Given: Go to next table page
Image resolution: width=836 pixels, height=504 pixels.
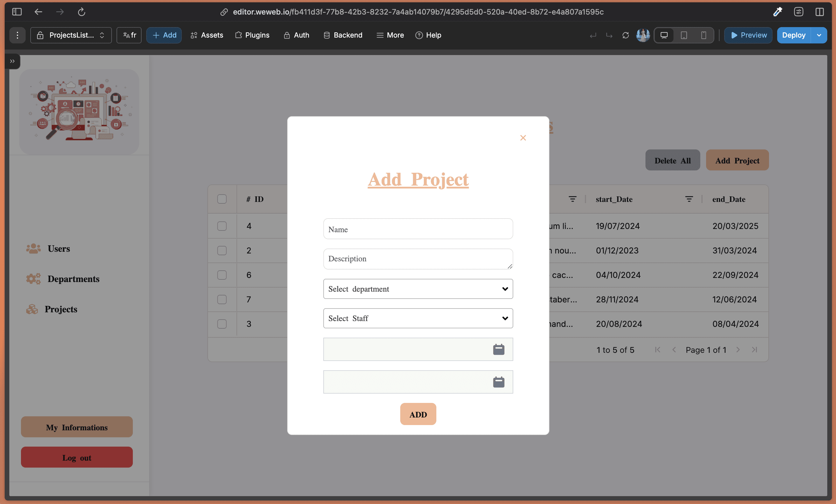Looking at the screenshot, I should tap(738, 350).
